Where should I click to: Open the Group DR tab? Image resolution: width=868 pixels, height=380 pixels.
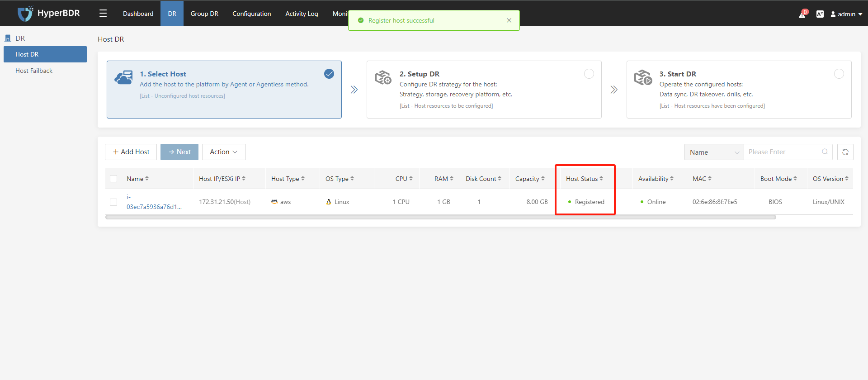pyautogui.click(x=204, y=14)
